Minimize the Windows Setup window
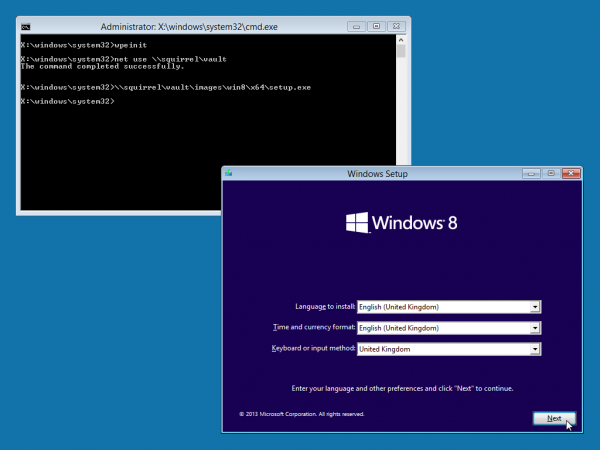 (x=531, y=173)
